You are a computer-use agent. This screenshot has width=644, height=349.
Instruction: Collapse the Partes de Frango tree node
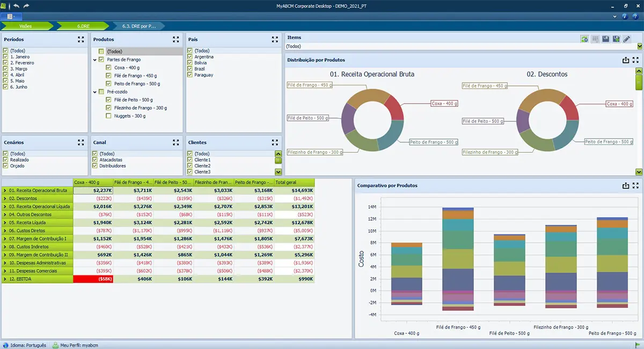(94, 60)
